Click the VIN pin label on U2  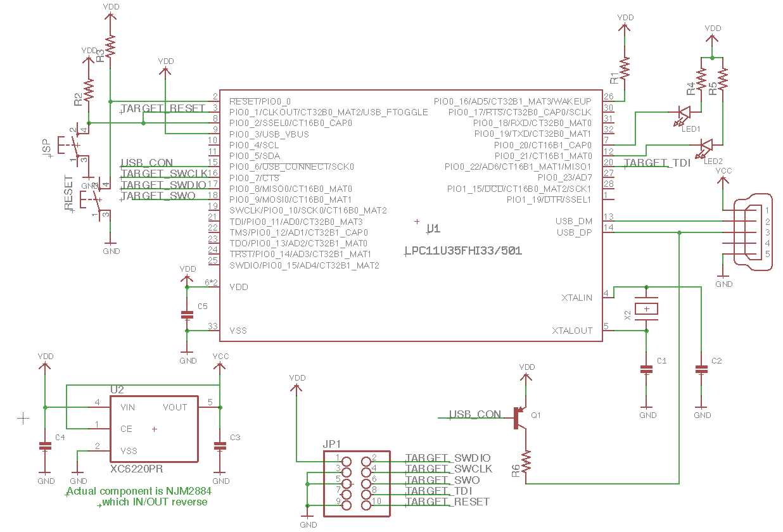click(x=128, y=407)
